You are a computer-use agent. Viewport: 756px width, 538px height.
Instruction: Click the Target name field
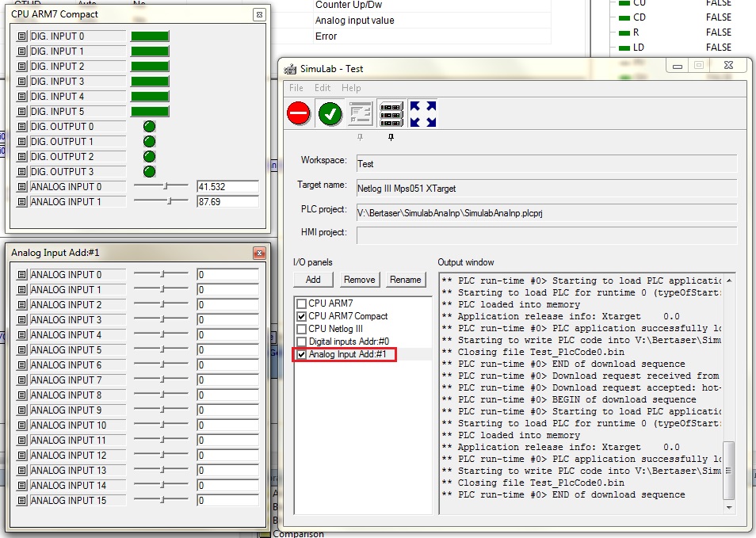click(547, 189)
